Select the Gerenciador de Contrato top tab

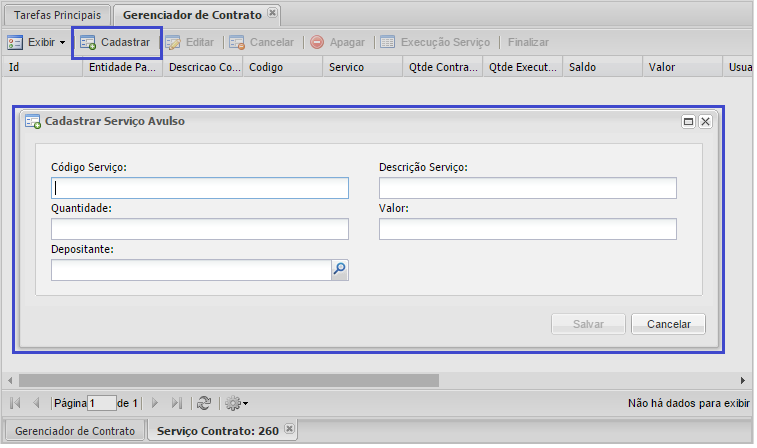click(x=192, y=15)
